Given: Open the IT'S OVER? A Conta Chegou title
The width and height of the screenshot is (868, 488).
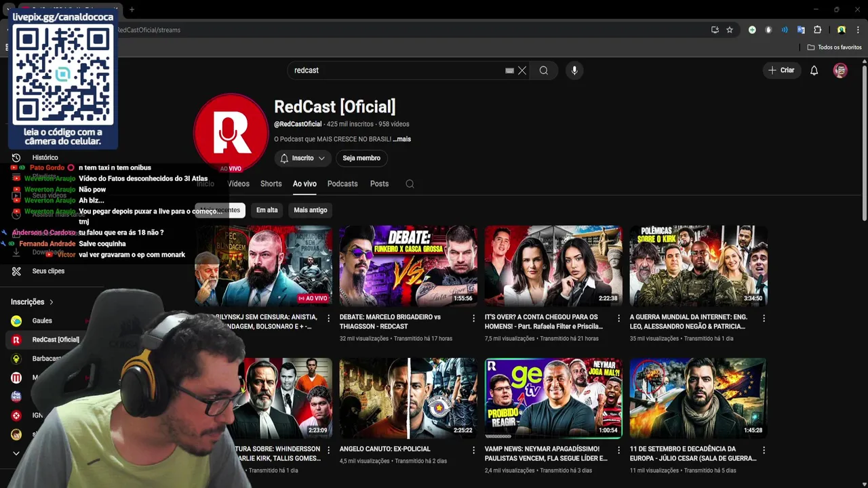Looking at the screenshot, I should [x=544, y=321].
